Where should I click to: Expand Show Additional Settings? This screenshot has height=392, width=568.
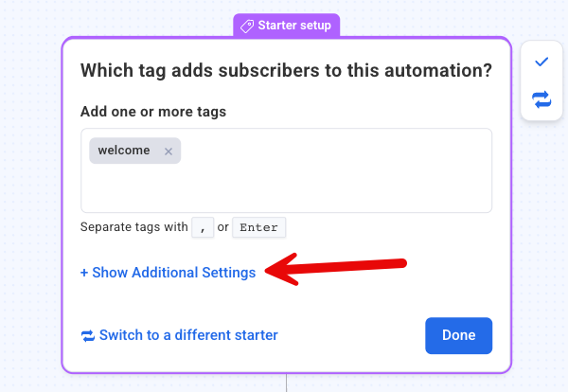[173, 273]
